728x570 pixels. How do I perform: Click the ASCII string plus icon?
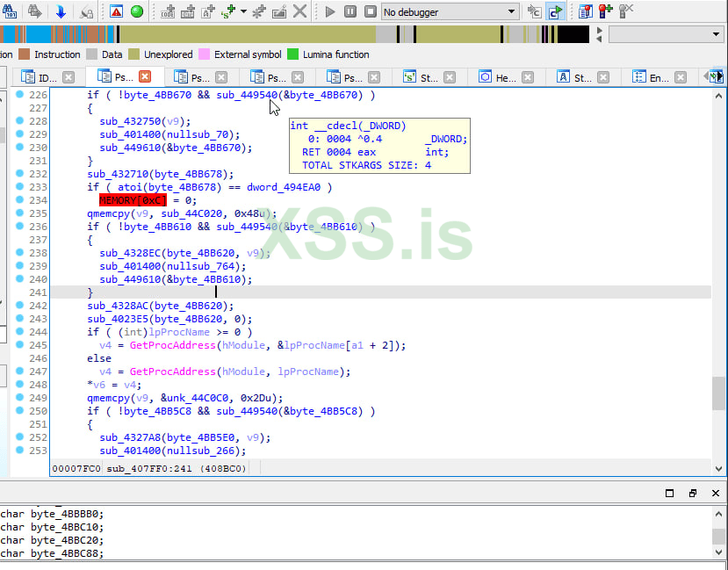pos(207,11)
